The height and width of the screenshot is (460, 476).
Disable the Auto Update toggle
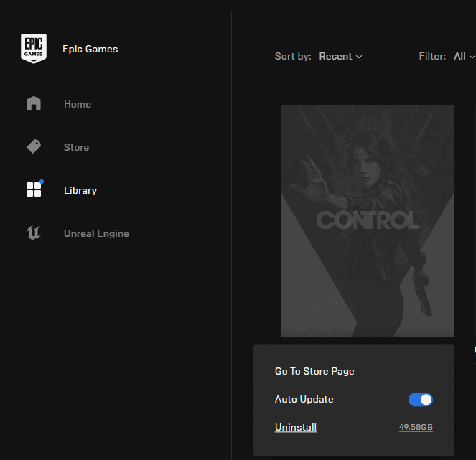tap(421, 399)
